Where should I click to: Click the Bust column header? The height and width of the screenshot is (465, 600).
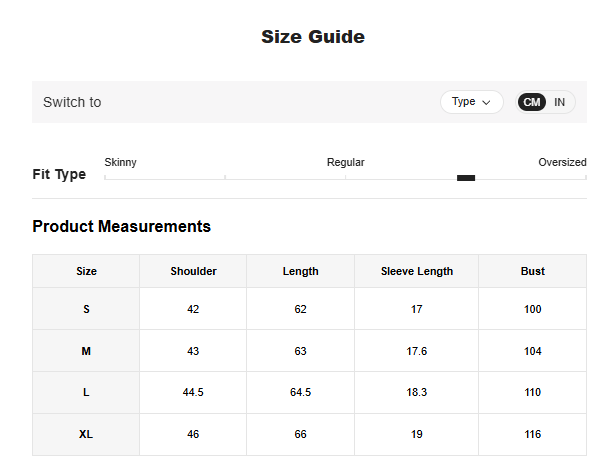coord(532,271)
